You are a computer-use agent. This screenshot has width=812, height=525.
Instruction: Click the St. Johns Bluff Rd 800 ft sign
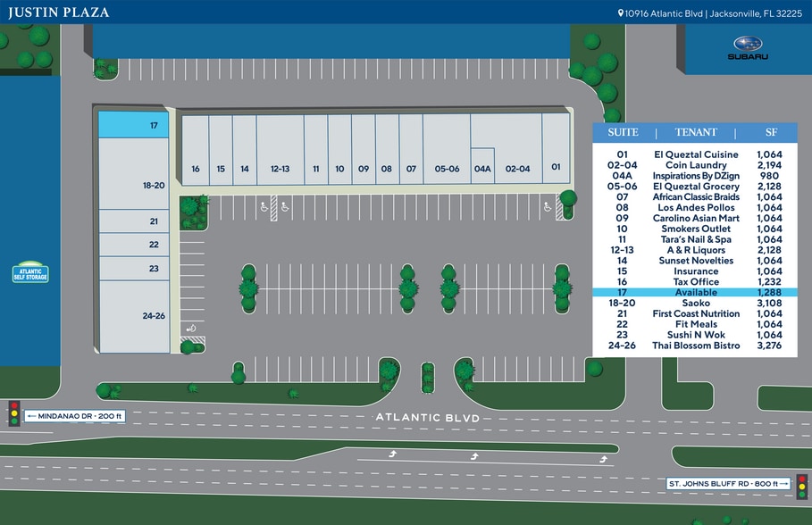730,484
